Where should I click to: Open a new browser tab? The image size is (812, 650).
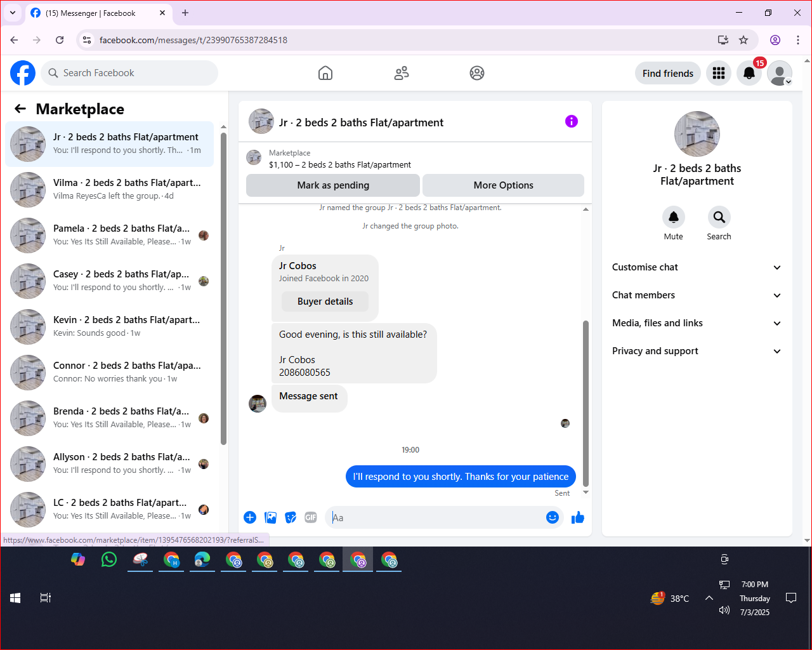click(185, 13)
